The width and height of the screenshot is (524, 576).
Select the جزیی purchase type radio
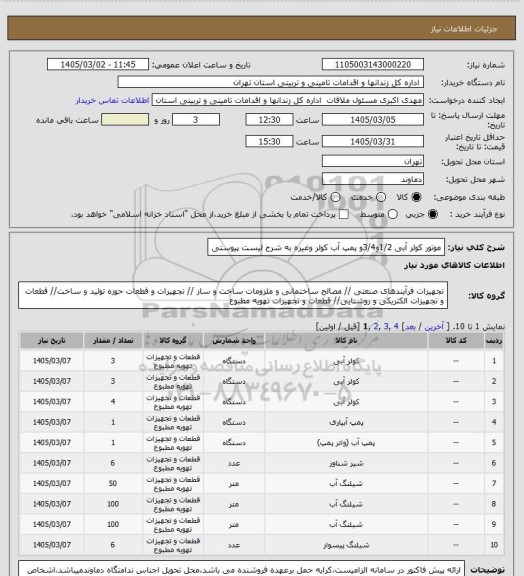(x=433, y=214)
